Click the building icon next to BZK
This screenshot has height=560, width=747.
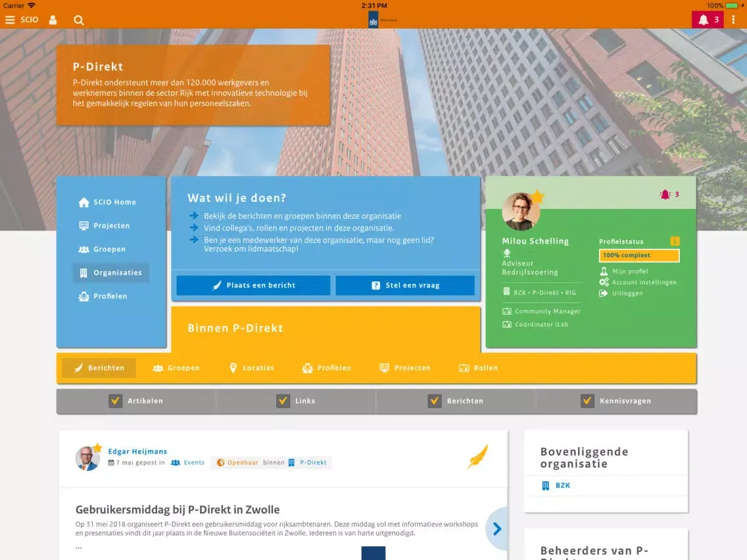point(546,486)
